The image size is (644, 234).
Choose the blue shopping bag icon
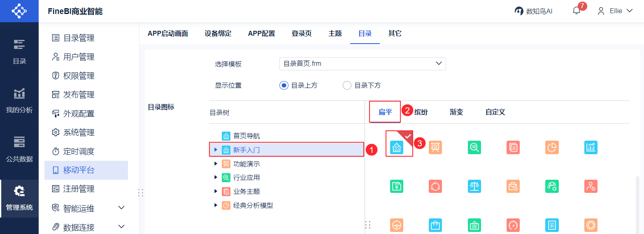[435, 225]
